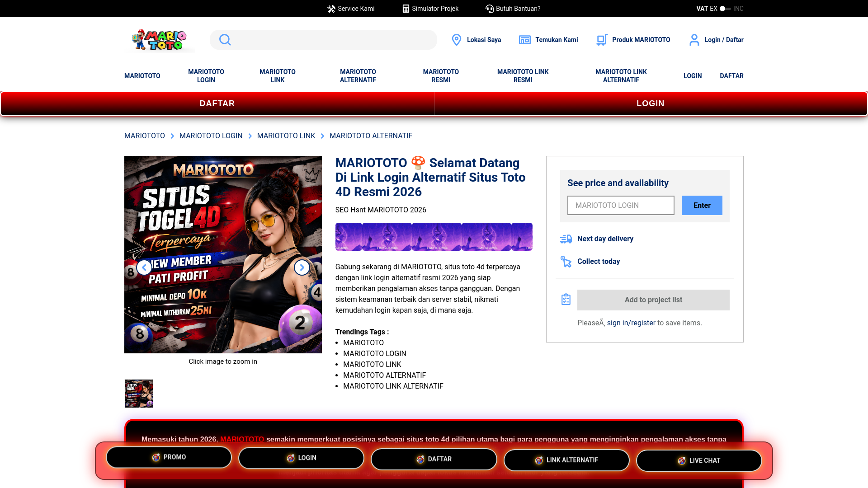Click chevron after MARIOTOTO breadcrumb
868x488 pixels.
tap(172, 136)
